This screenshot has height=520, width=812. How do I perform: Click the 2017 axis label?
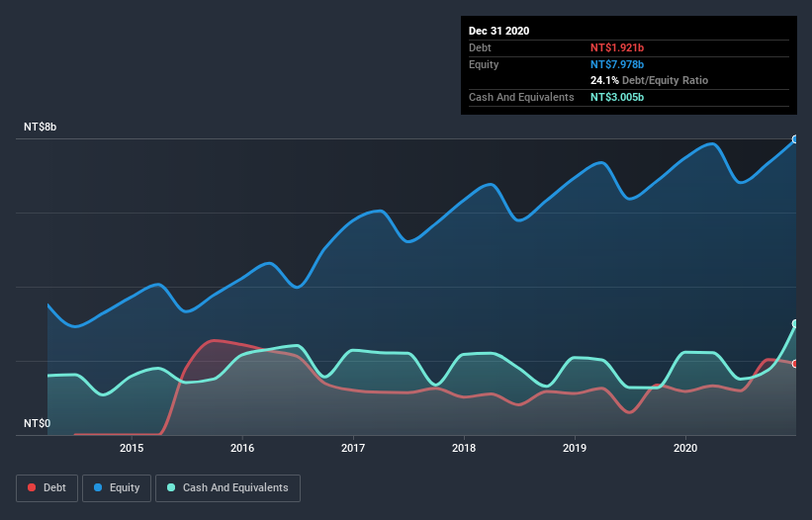pos(353,448)
